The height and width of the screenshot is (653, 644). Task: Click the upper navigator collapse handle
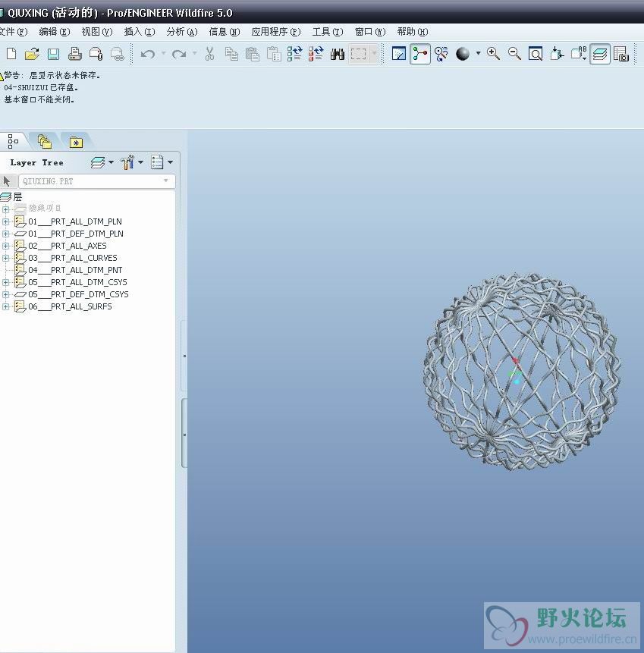pyautogui.click(x=184, y=356)
